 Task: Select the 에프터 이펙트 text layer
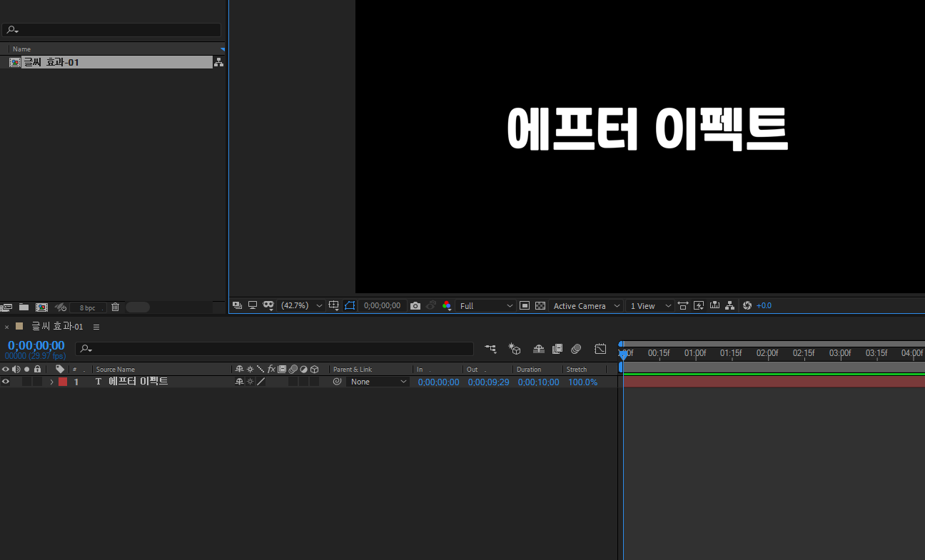click(138, 382)
